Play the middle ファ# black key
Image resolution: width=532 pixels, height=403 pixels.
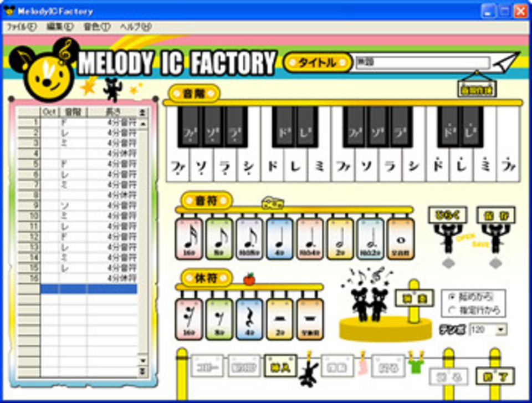(x=355, y=126)
